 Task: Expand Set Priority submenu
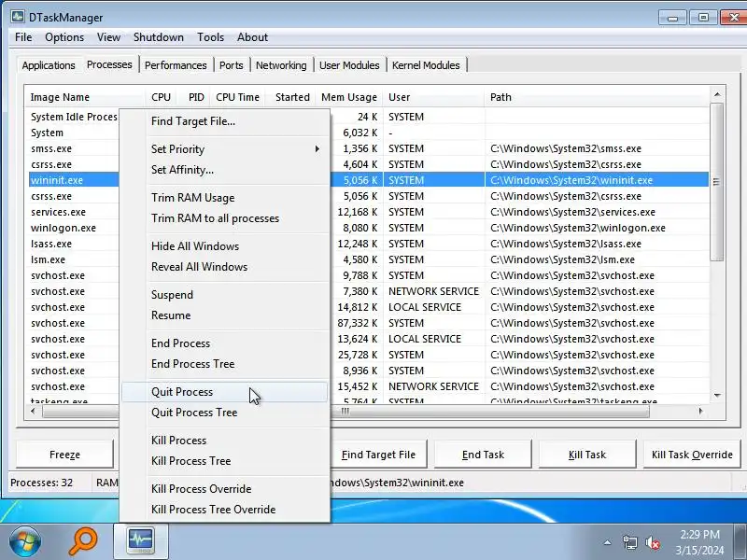[225, 149]
